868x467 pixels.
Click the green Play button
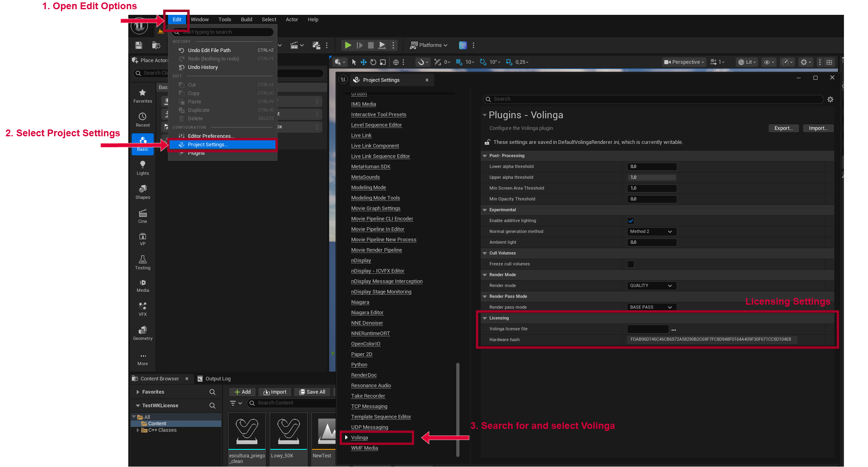348,45
